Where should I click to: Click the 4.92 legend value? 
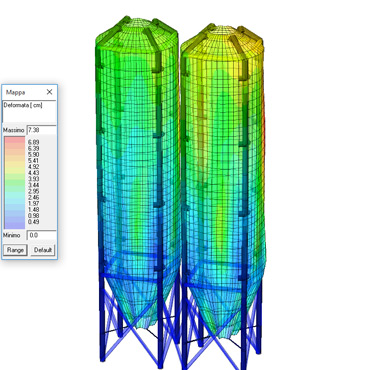(x=34, y=167)
